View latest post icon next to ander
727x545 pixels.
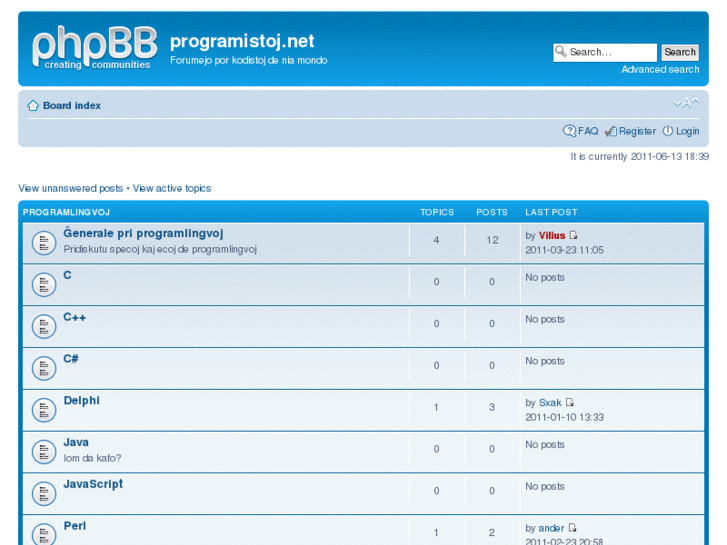[x=573, y=528]
